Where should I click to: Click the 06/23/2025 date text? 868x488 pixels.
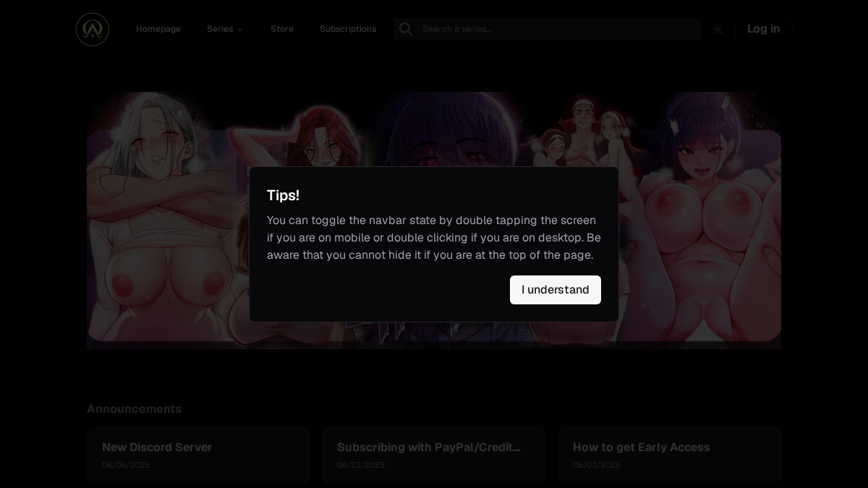click(361, 465)
